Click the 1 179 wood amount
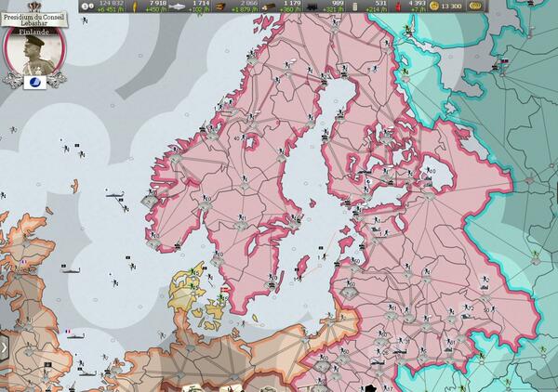This screenshot has height=392, width=558. tap(291, 3)
